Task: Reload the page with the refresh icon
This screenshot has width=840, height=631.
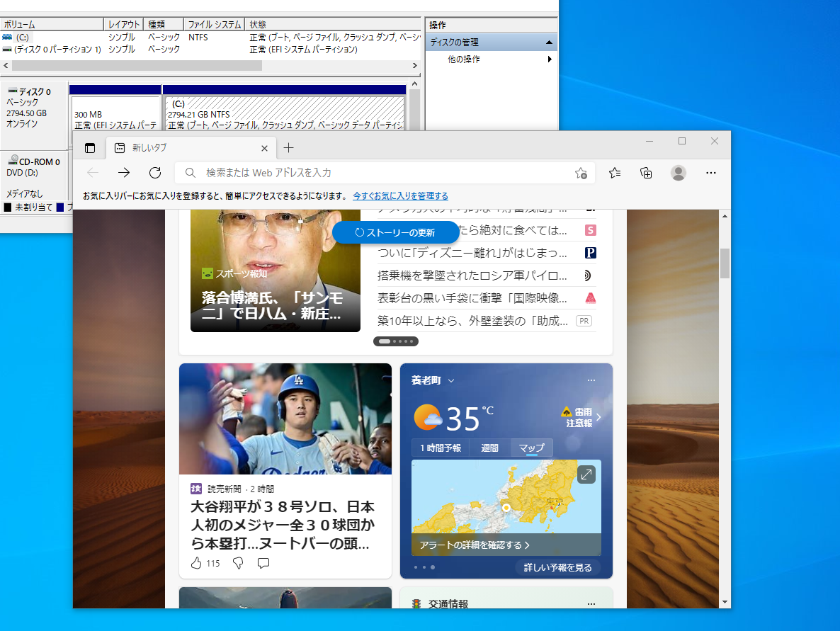Action: pyautogui.click(x=155, y=173)
